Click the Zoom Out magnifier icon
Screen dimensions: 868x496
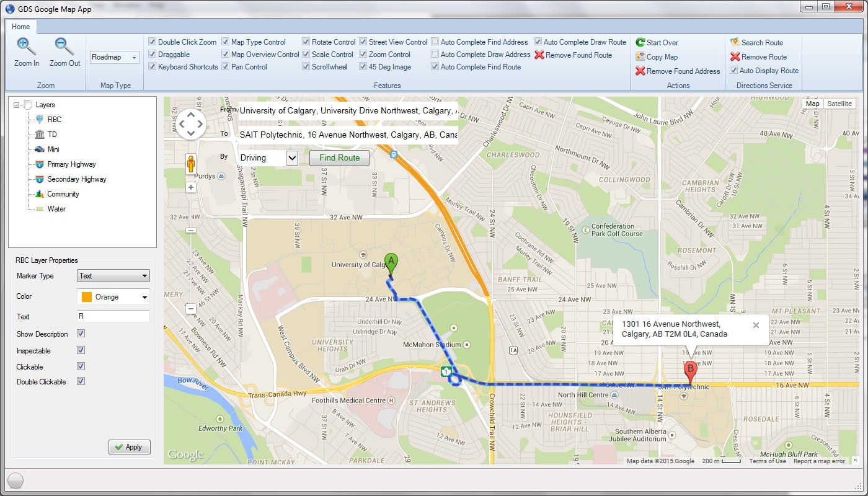click(64, 46)
